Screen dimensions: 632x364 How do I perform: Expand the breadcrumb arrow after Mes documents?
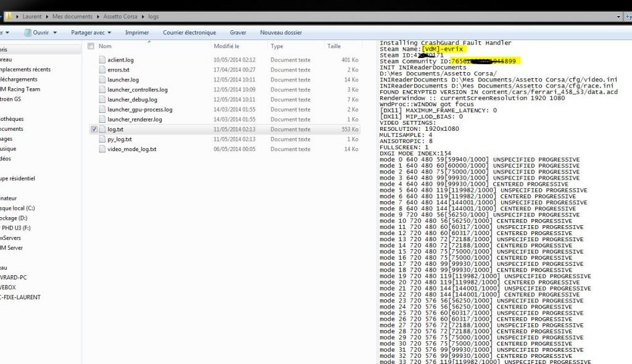98,17
